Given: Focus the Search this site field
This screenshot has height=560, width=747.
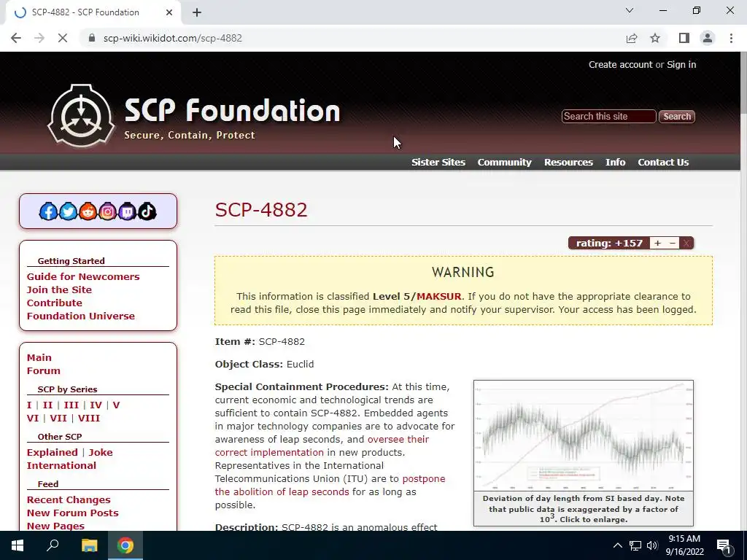Looking at the screenshot, I should pyautogui.click(x=609, y=117).
